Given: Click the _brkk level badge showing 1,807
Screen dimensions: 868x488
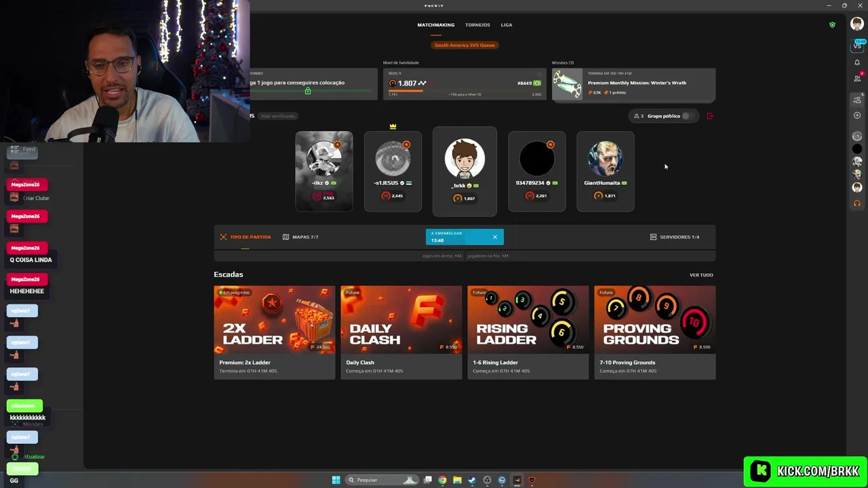Looking at the screenshot, I should pyautogui.click(x=465, y=199).
